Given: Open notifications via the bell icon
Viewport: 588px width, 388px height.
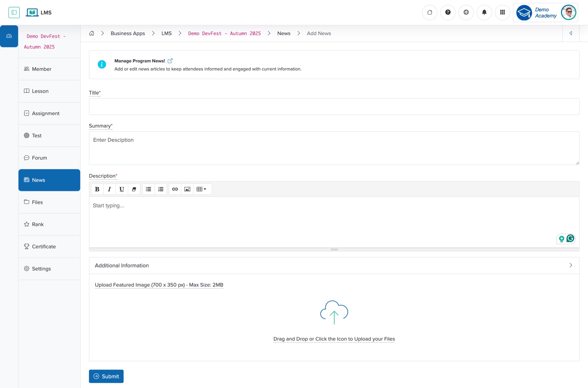Looking at the screenshot, I should point(484,12).
